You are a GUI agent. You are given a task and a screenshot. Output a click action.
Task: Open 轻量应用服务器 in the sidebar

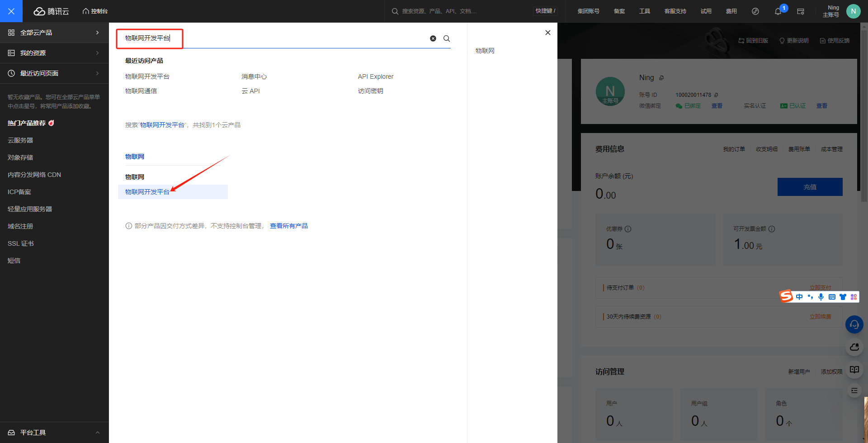point(30,209)
